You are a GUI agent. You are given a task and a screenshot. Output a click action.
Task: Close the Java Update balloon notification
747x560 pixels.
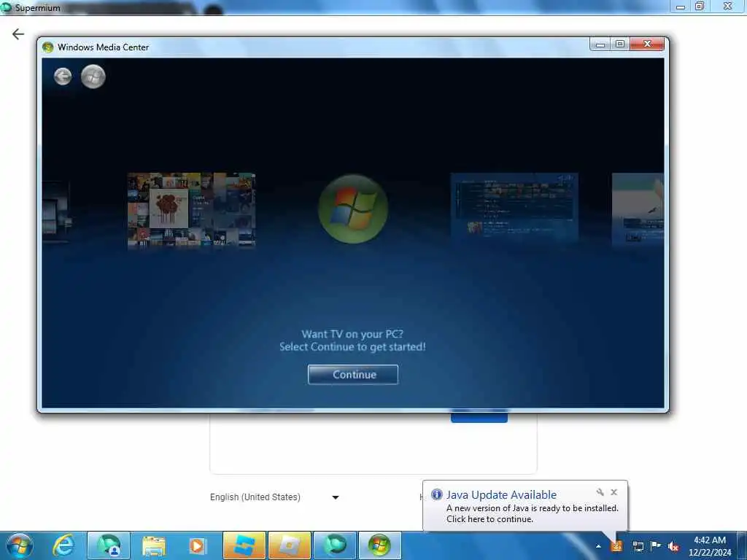[614, 492]
